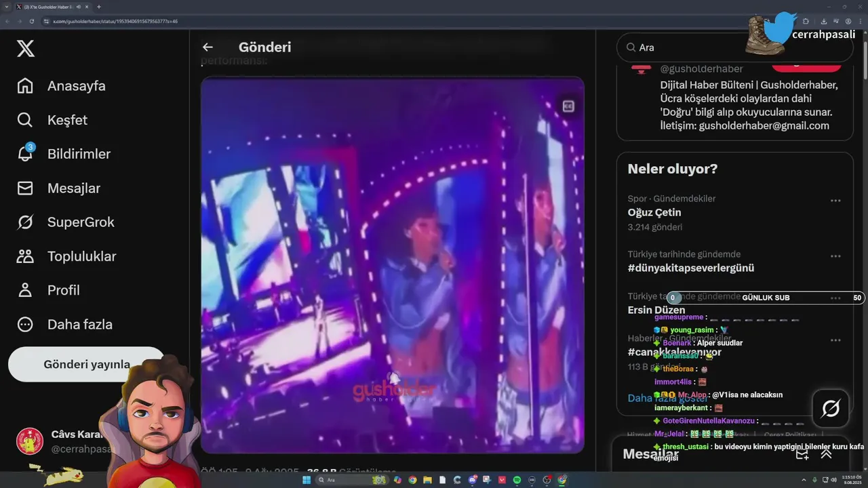Click the Bildirimler bell icon
This screenshot has width=868, height=488.
coord(25,155)
